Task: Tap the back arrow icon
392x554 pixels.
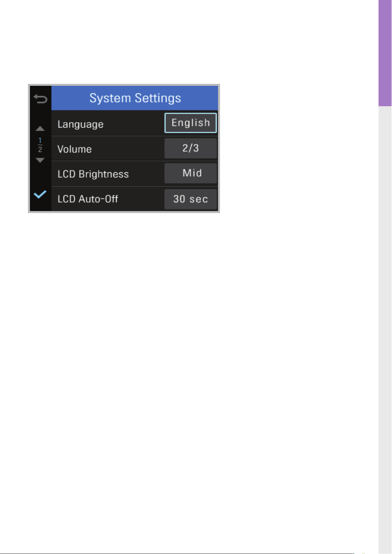Action: coord(40,99)
